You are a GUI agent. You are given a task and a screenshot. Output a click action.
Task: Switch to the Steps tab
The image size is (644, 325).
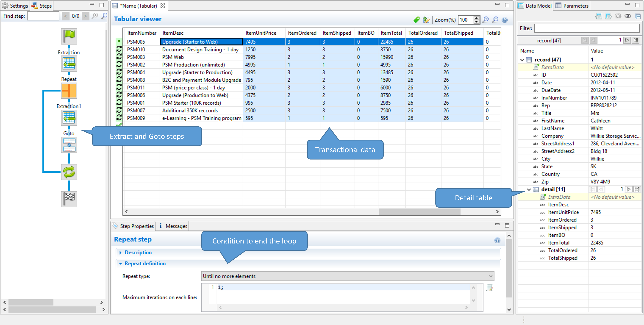[42, 6]
